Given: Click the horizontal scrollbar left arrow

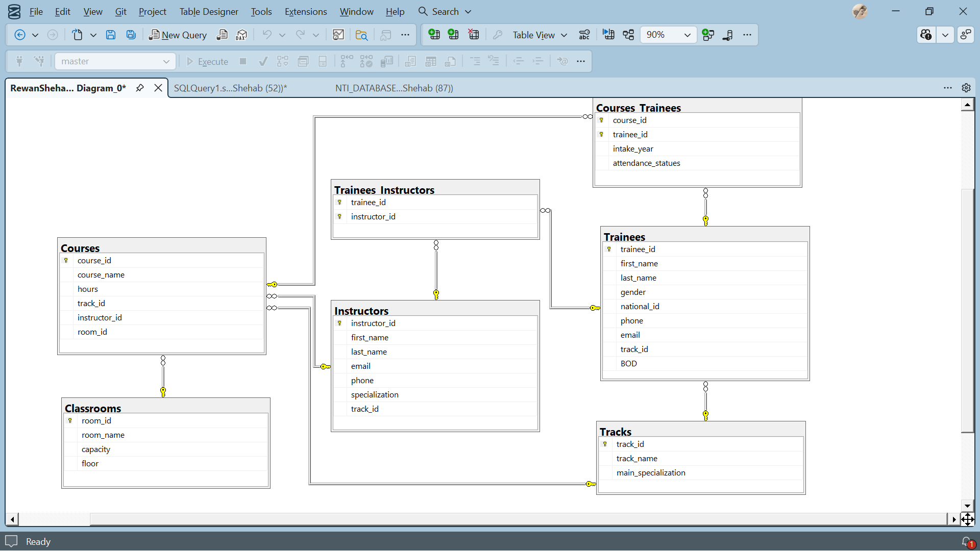Looking at the screenshot, I should pyautogui.click(x=12, y=519).
